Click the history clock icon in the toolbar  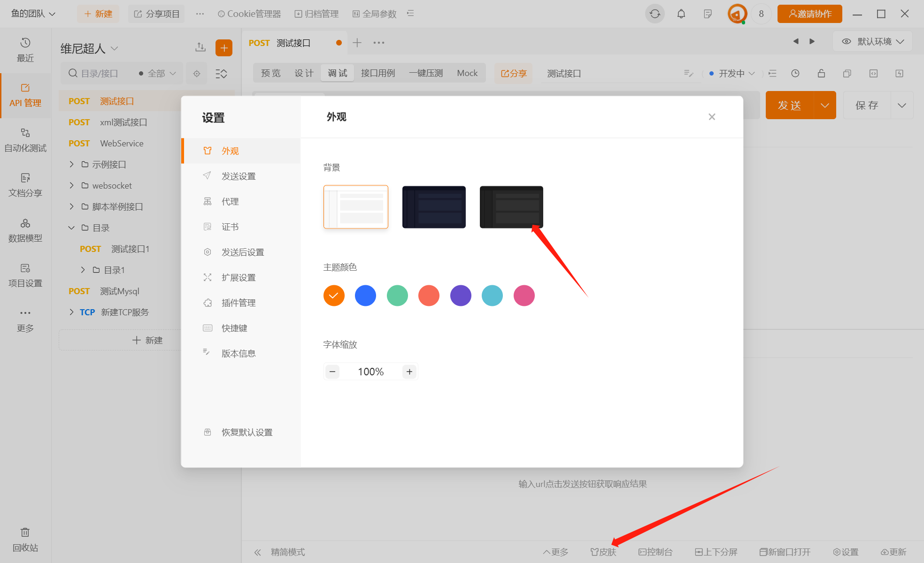pyautogui.click(x=795, y=73)
